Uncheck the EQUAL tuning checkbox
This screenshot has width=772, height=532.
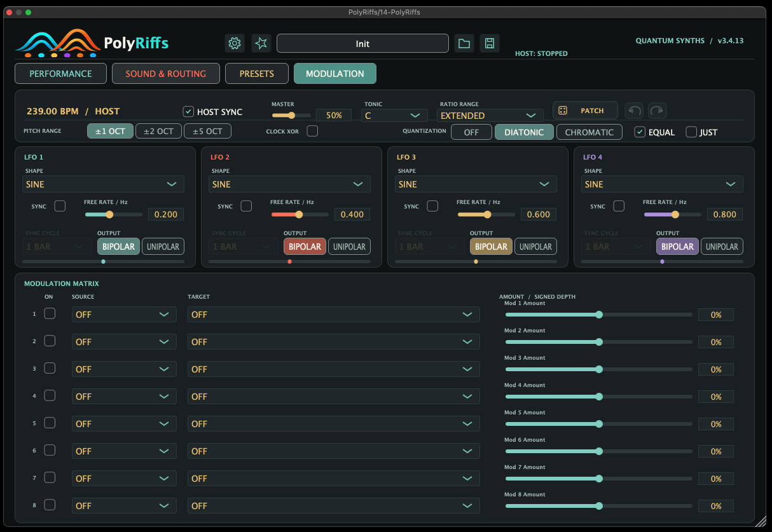(x=640, y=132)
